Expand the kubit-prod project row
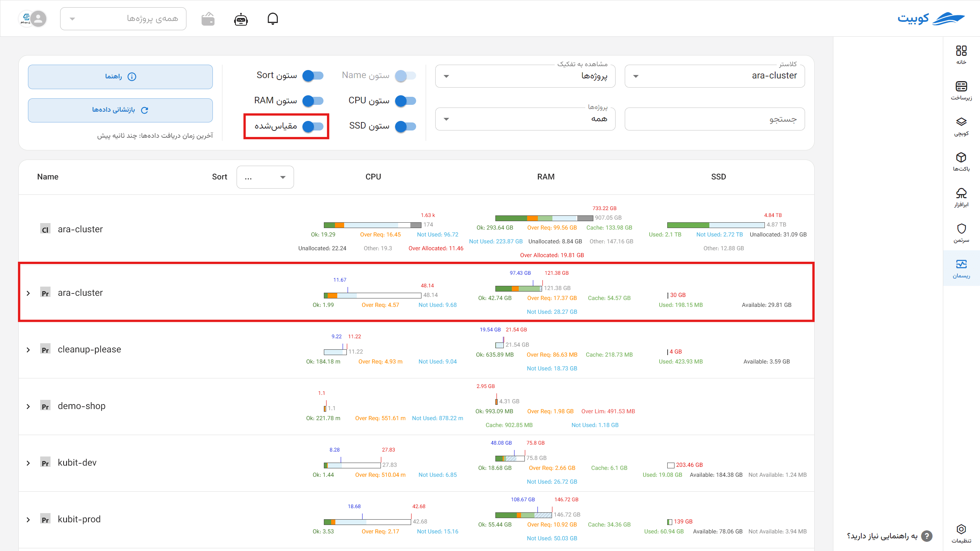The width and height of the screenshot is (980, 551). coord(28,520)
